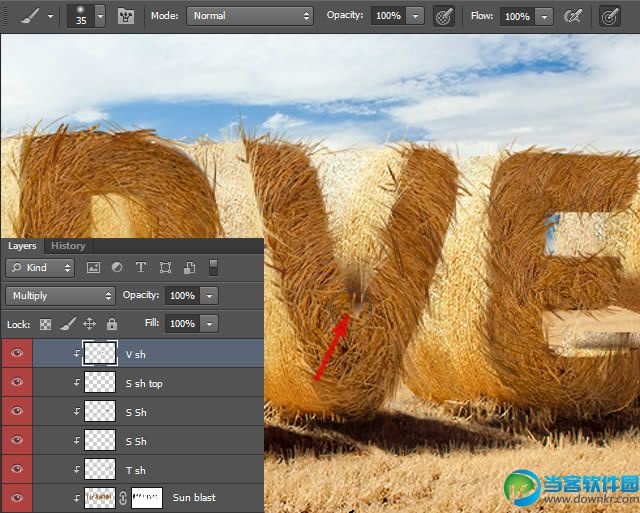Click the Sun blast layer mask thumbnail
This screenshot has height=513, width=640.
146,498
